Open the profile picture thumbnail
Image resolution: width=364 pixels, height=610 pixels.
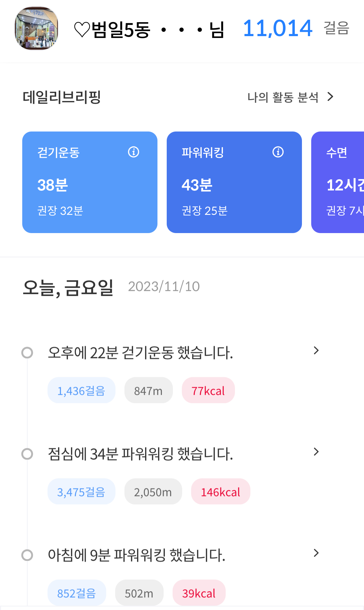pyautogui.click(x=36, y=28)
